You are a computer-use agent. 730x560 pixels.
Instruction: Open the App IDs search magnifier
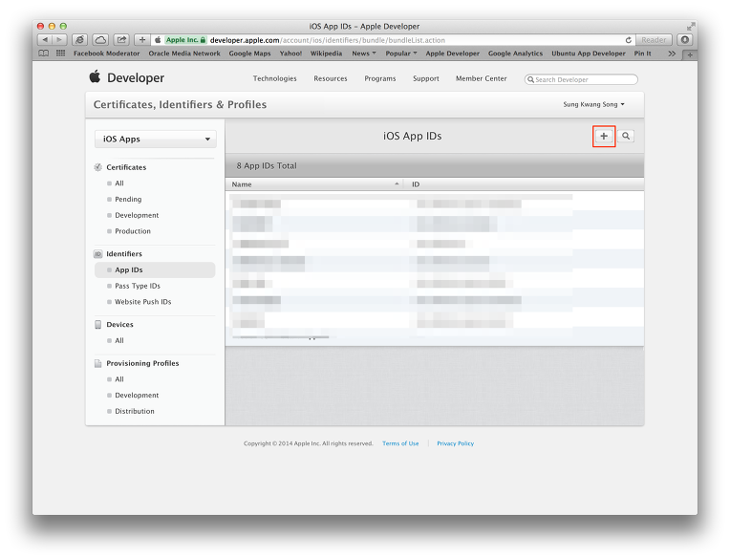[626, 136]
